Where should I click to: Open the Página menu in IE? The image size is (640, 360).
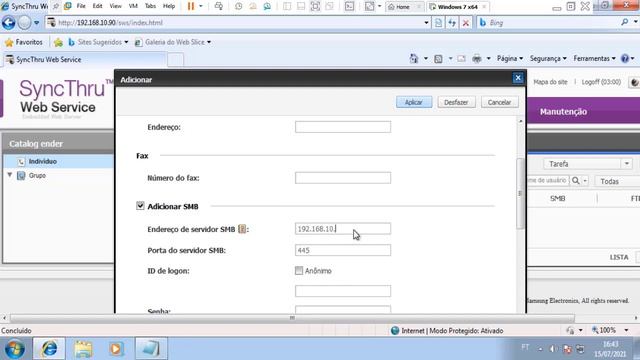point(510,59)
